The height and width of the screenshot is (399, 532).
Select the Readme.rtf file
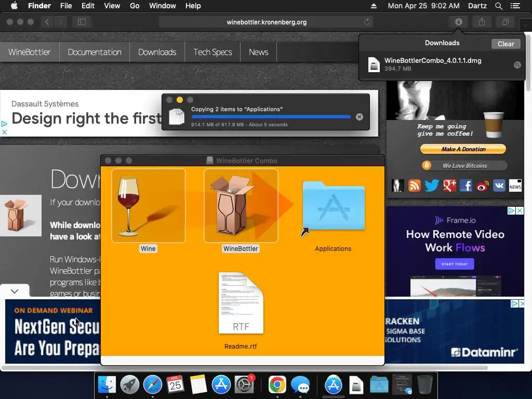(x=241, y=303)
